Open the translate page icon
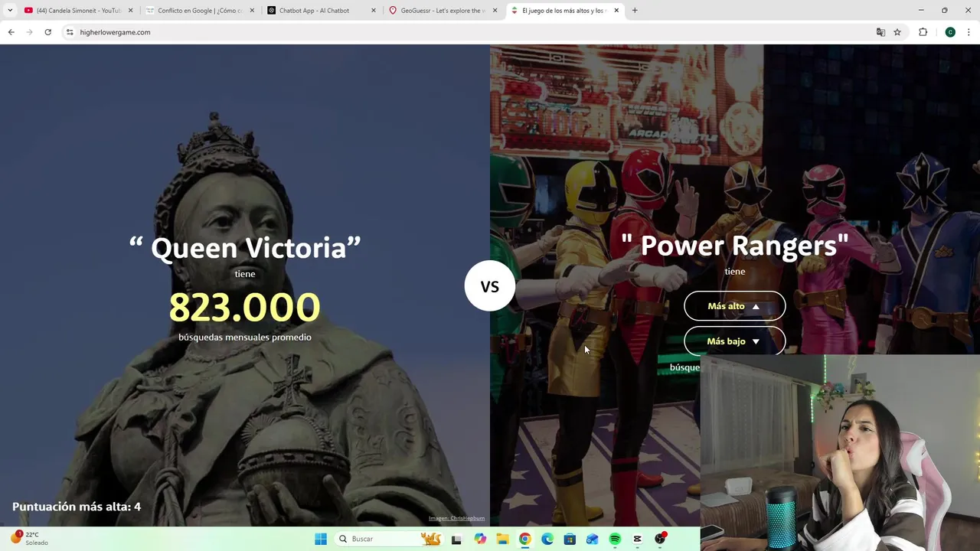The width and height of the screenshot is (980, 551). click(880, 32)
